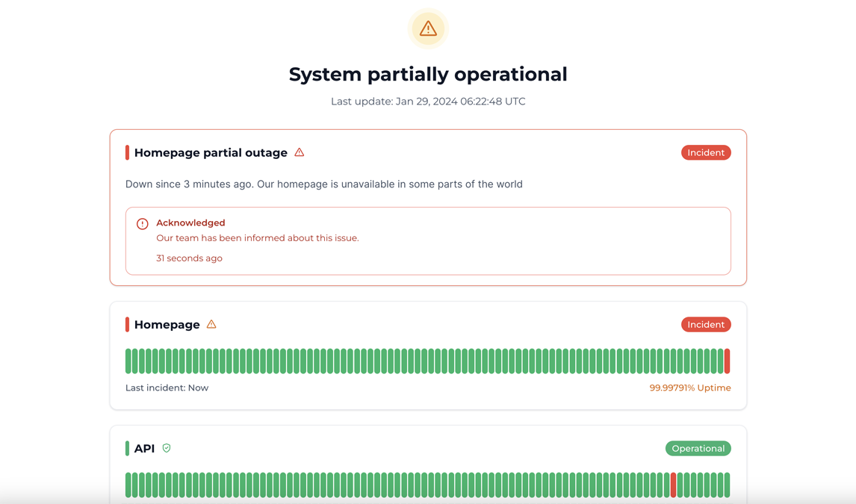Click the Last update timestamp line
Image resolution: width=856 pixels, height=504 pixels.
[428, 102]
